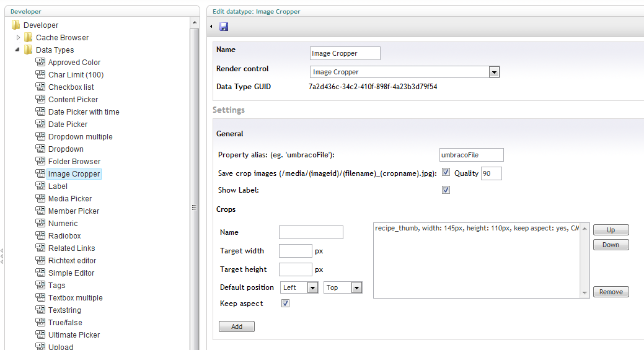The height and width of the screenshot is (350, 644).
Task: Click the Dropdown multiple datatype icon
Action: (40, 136)
